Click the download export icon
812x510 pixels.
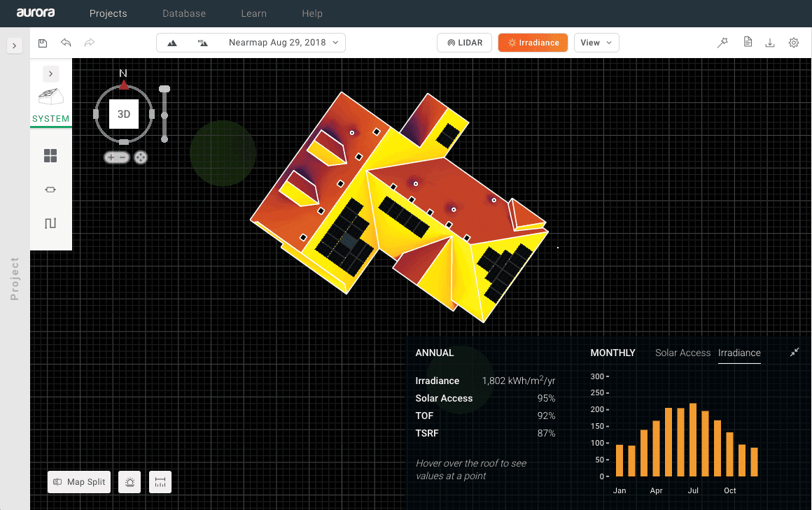point(770,43)
